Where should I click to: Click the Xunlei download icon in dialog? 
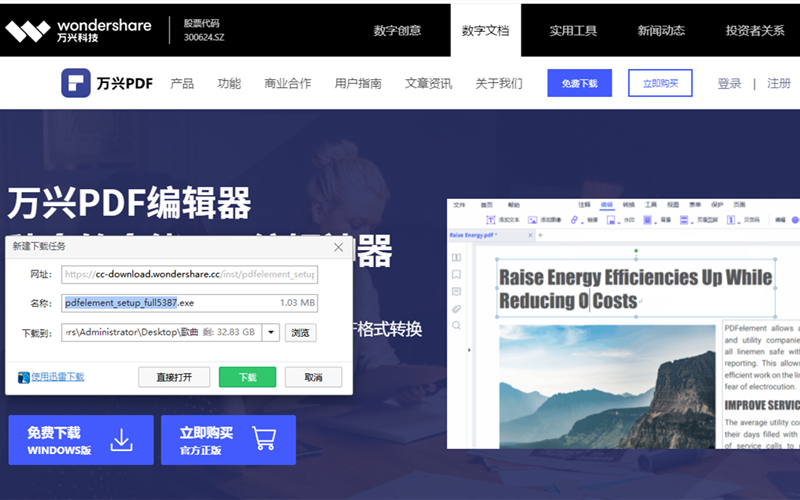point(23,377)
